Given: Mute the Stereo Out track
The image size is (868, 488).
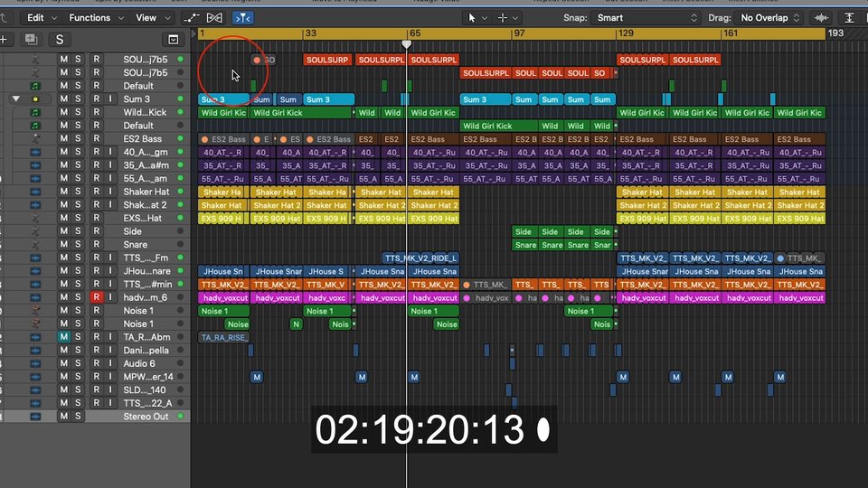Looking at the screenshot, I should [63, 416].
